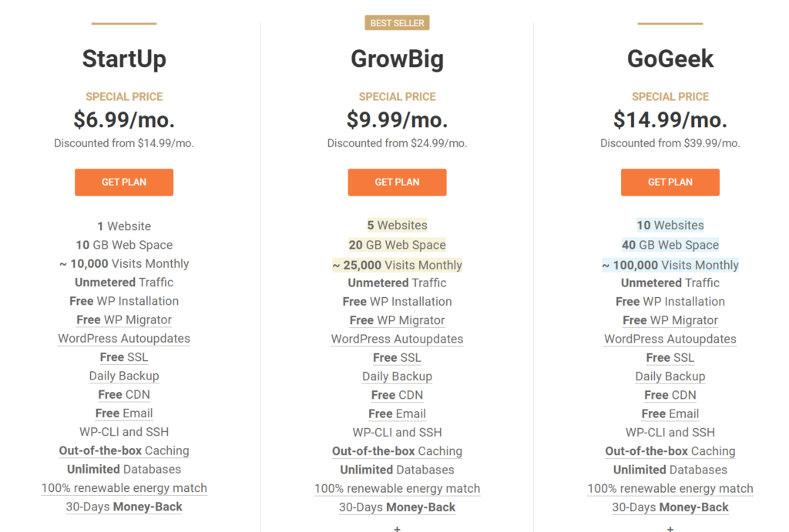
Task: Click the GoGeek $14.99/mo. price
Action: coord(670,119)
